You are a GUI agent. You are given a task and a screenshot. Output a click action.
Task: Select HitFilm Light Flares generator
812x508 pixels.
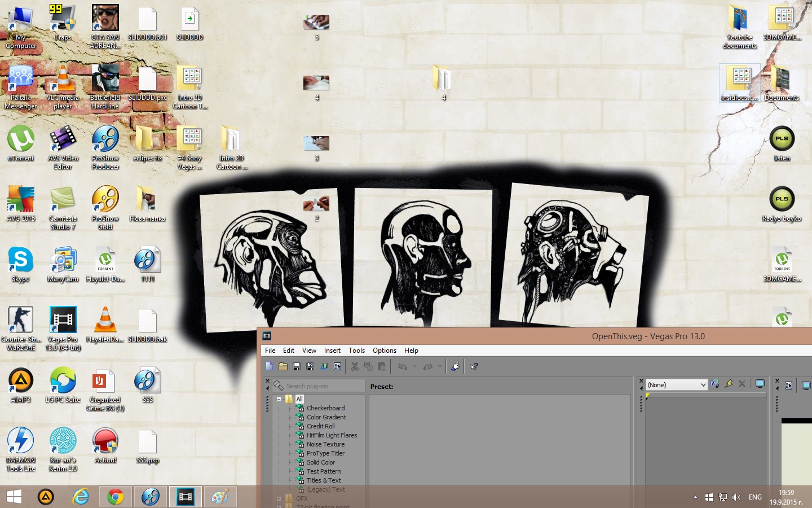[332, 435]
